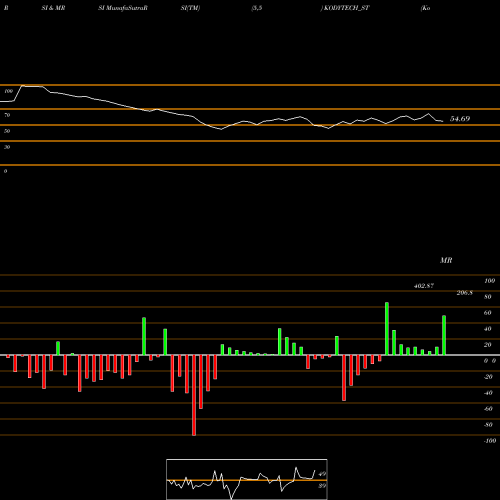
Task: Click the KODYTECH_ST symbol in the header
Action: 346,8
